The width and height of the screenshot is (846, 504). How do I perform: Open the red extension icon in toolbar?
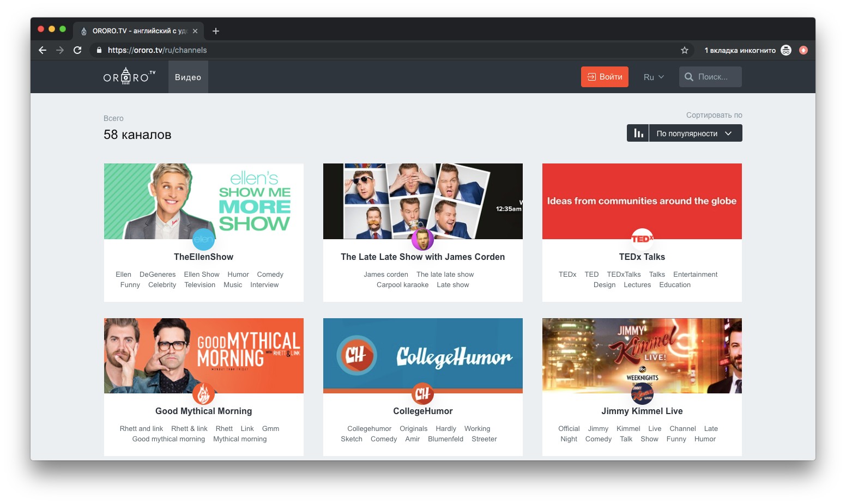(803, 50)
